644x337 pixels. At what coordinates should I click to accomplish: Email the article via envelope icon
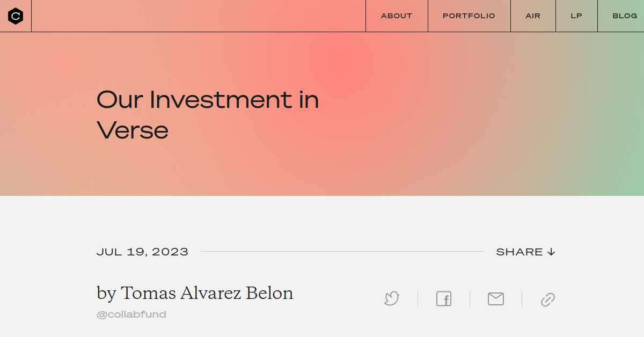495,299
